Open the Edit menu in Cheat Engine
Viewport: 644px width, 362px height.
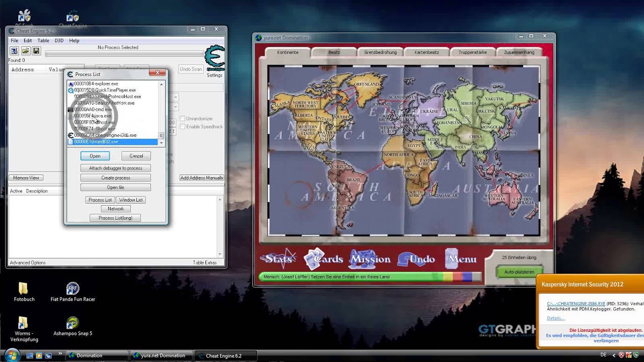[28, 40]
